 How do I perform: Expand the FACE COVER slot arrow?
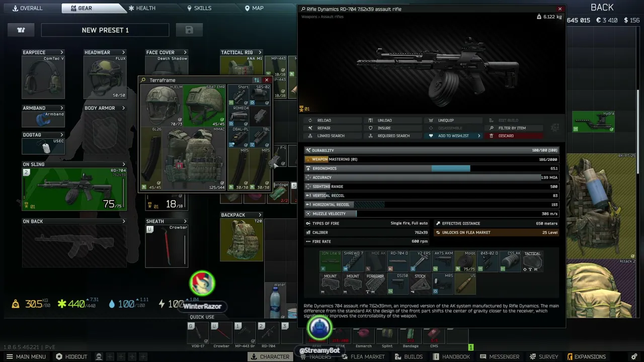tap(185, 52)
